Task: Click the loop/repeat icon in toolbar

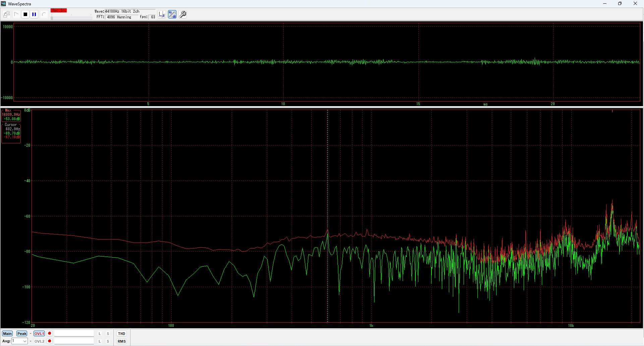Action: click(44, 14)
